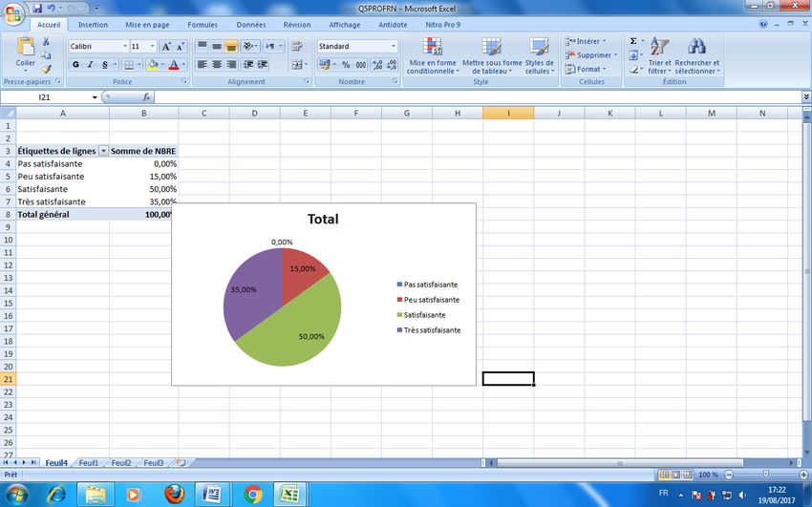Open the Office button menu
Screen dimensions: 812x507
[13, 13]
